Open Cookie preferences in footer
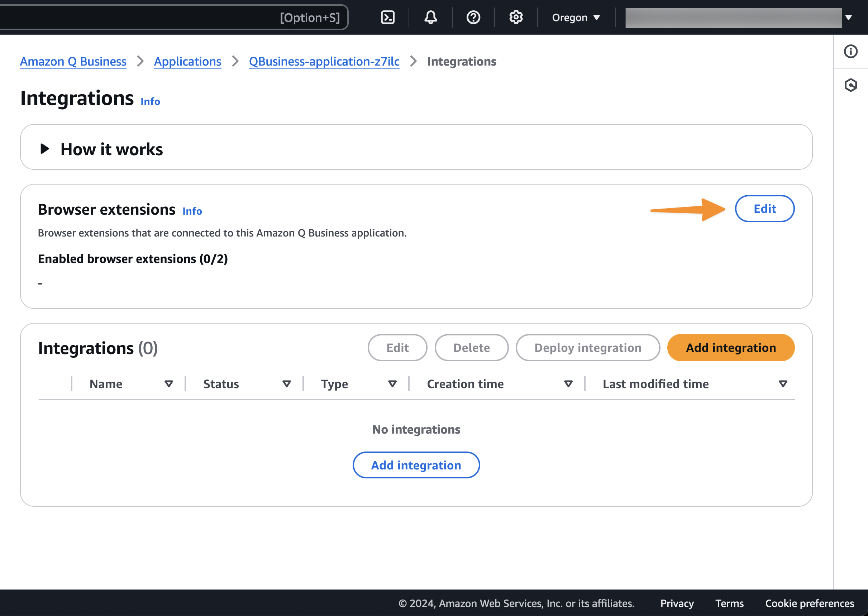868x616 pixels. tap(809, 603)
